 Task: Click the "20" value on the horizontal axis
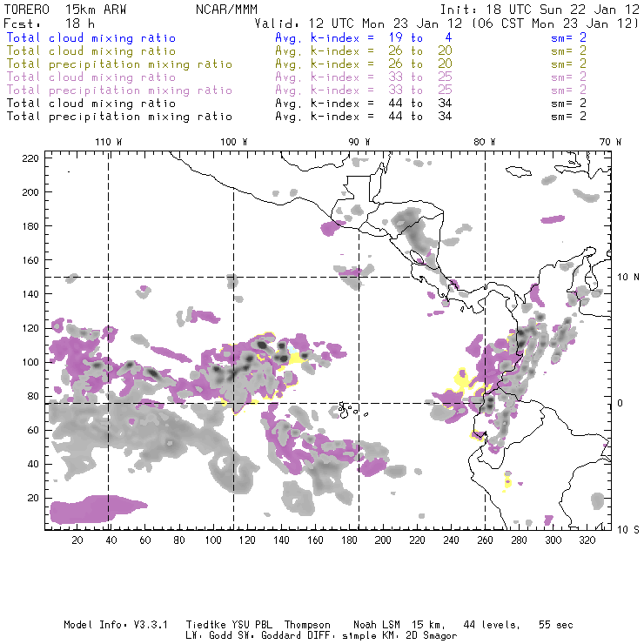coord(77,540)
